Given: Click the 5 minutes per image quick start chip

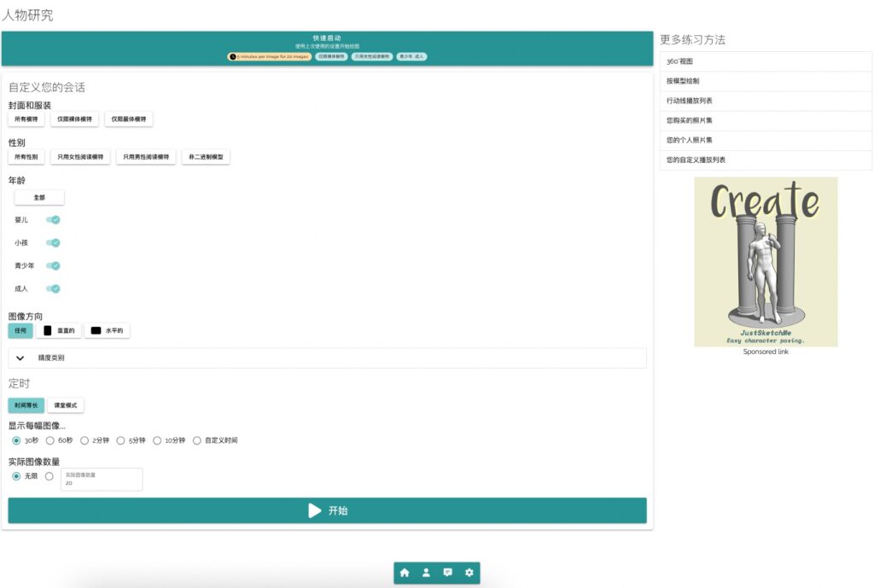Looking at the screenshot, I should click(x=270, y=56).
